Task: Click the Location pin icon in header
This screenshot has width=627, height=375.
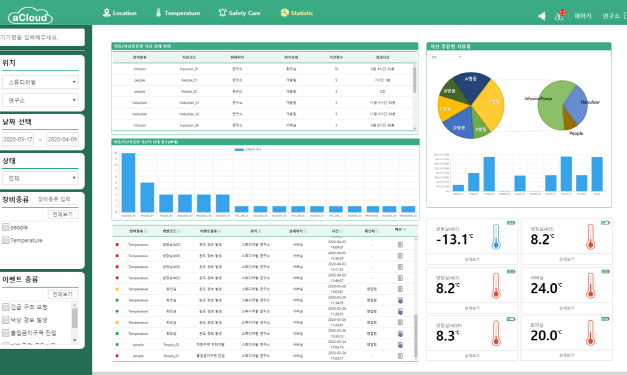Action: coord(106,13)
